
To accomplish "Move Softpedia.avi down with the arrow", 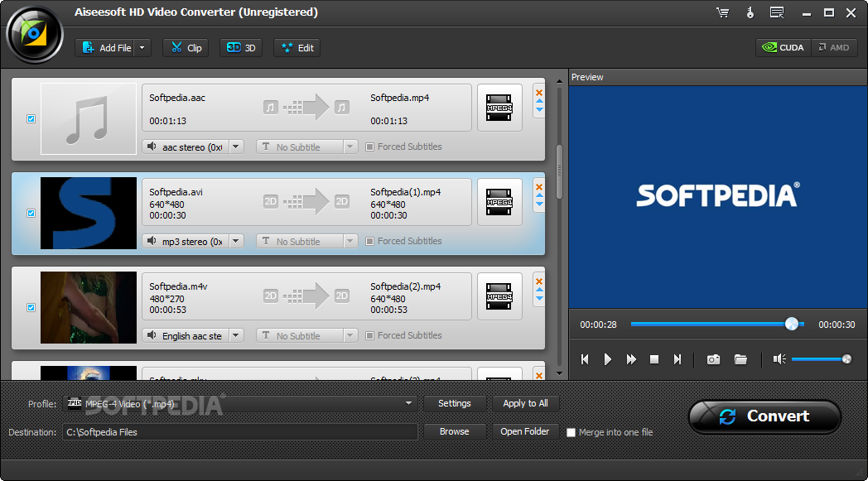I will click(x=539, y=204).
